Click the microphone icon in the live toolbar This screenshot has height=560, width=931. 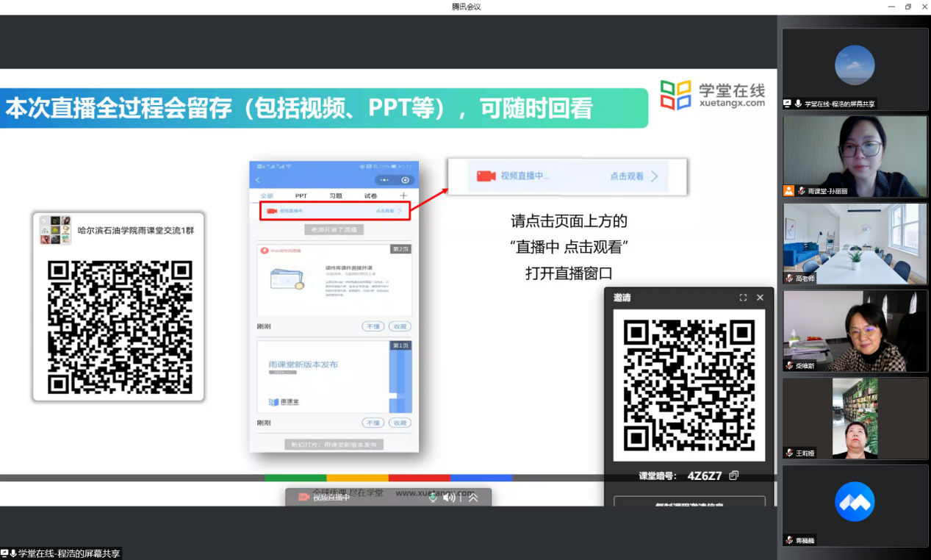point(433,498)
